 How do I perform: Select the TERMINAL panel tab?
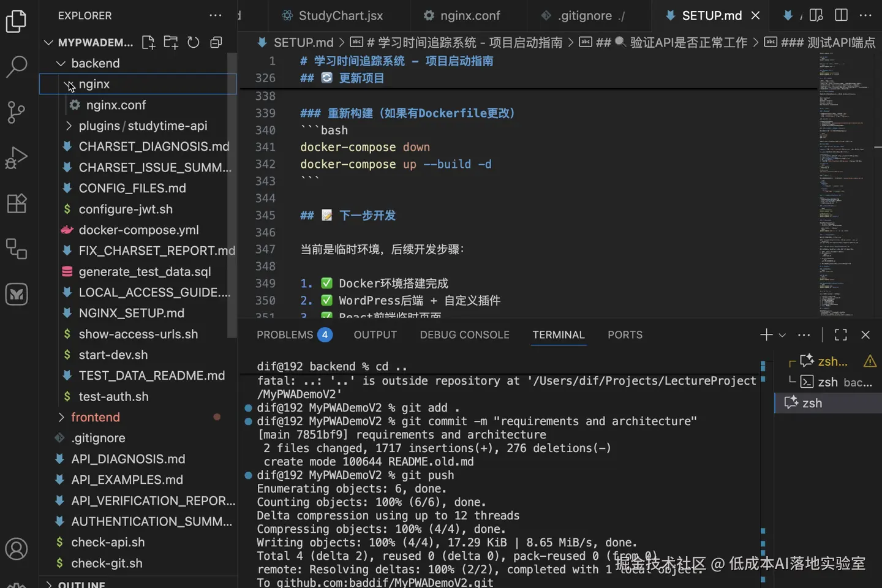[x=558, y=334]
